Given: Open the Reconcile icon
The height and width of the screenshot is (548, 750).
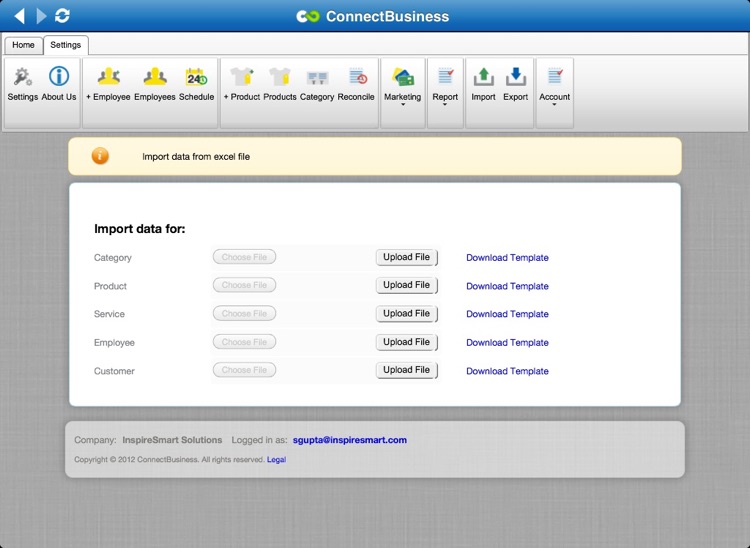Looking at the screenshot, I should (x=357, y=77).
